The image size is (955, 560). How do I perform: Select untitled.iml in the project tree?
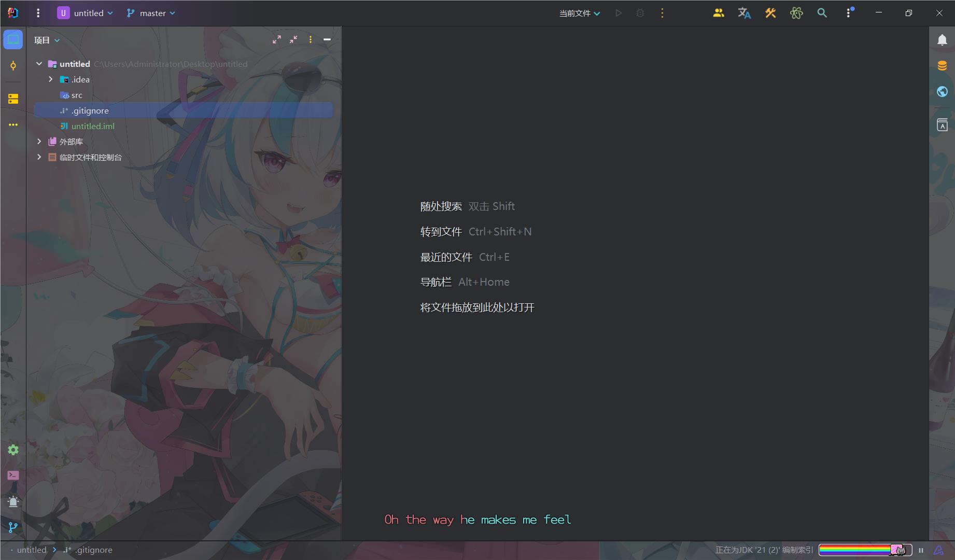pos(93,126)
